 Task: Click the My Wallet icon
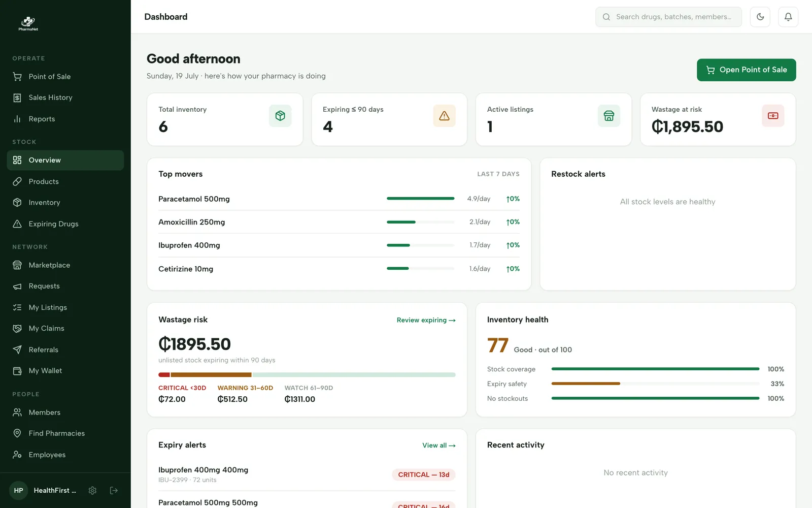tap(17, 371)
